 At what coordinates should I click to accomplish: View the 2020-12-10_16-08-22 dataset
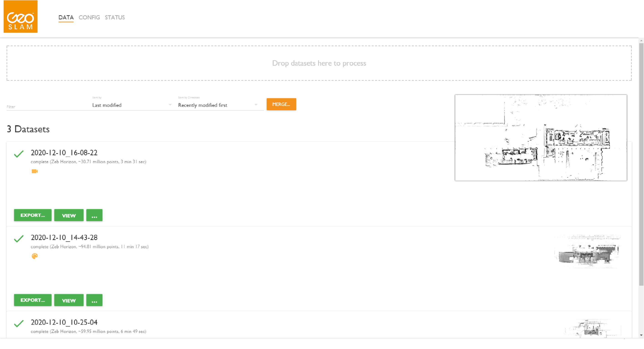coord(69,215)
